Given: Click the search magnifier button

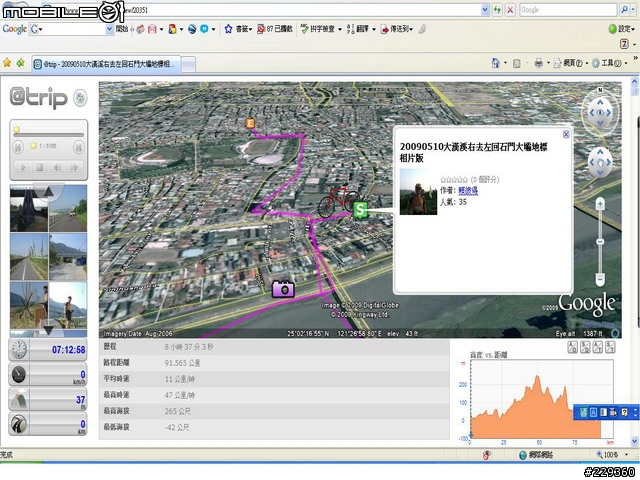Looking at the screenshot, I should 624,10.
